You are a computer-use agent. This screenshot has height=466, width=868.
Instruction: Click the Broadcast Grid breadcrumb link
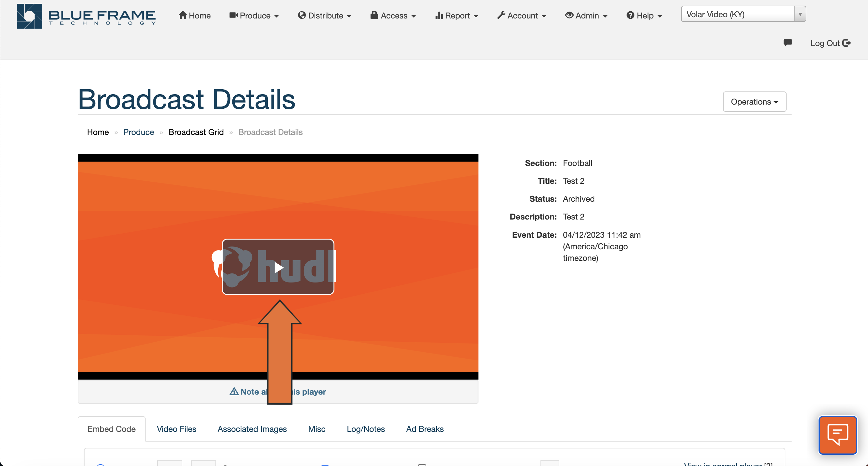(196, 132)
